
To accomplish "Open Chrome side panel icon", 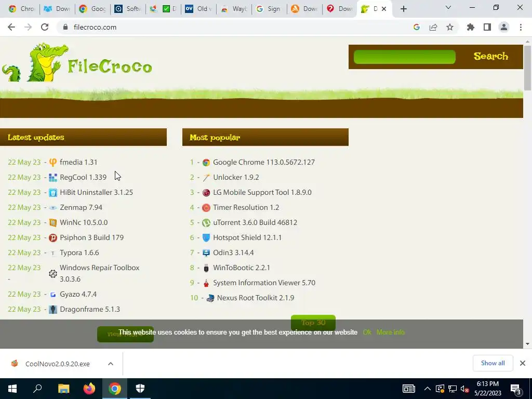I will (x=487, y=27).
